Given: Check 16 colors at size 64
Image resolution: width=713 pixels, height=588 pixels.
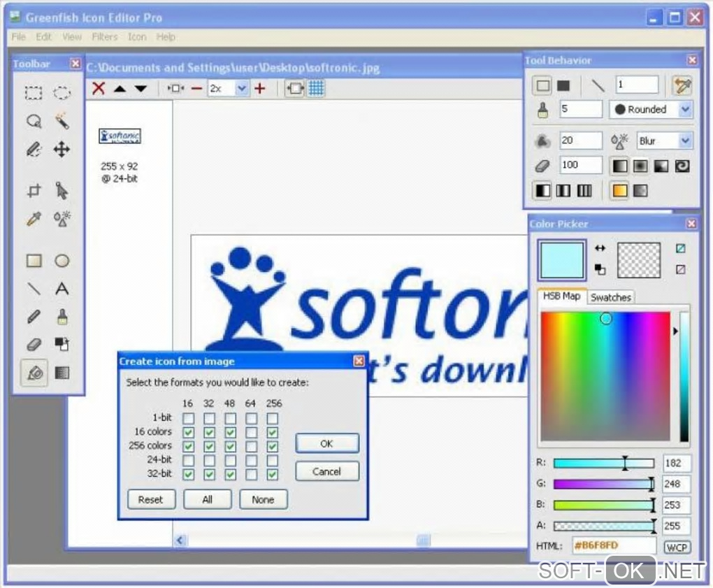Looking at the screenshot, I should [252, 432].
